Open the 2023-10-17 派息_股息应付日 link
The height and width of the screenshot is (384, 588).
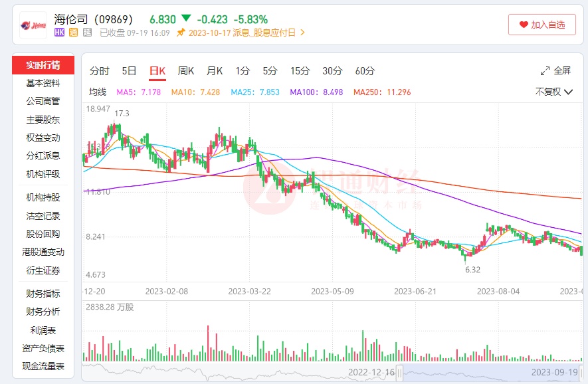(x=243, y=32)
